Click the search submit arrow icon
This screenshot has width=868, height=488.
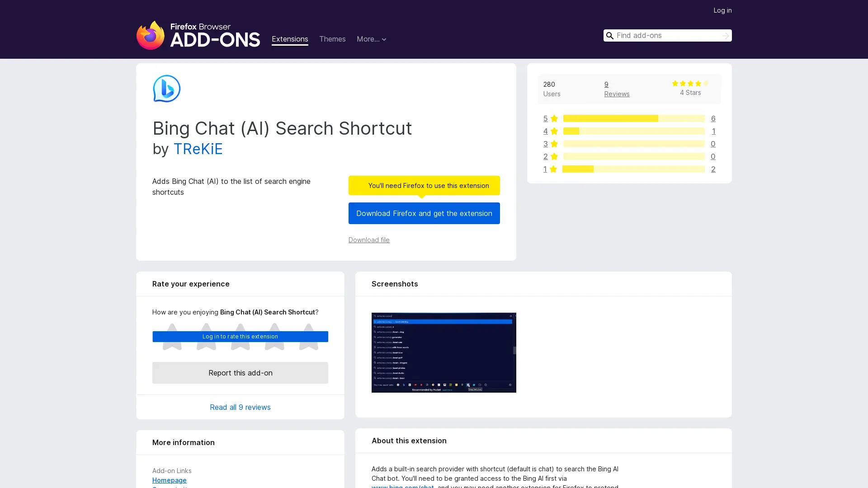tap(725, 35)
